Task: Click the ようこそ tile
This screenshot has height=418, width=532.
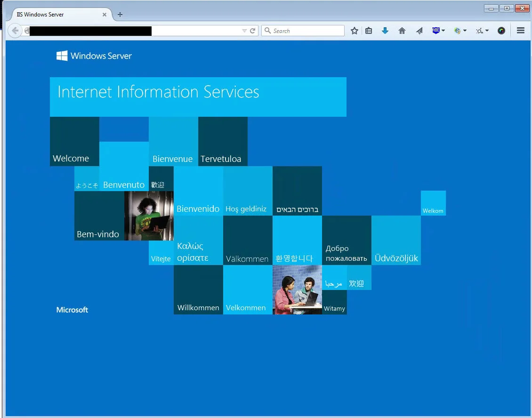Action: 87,179
